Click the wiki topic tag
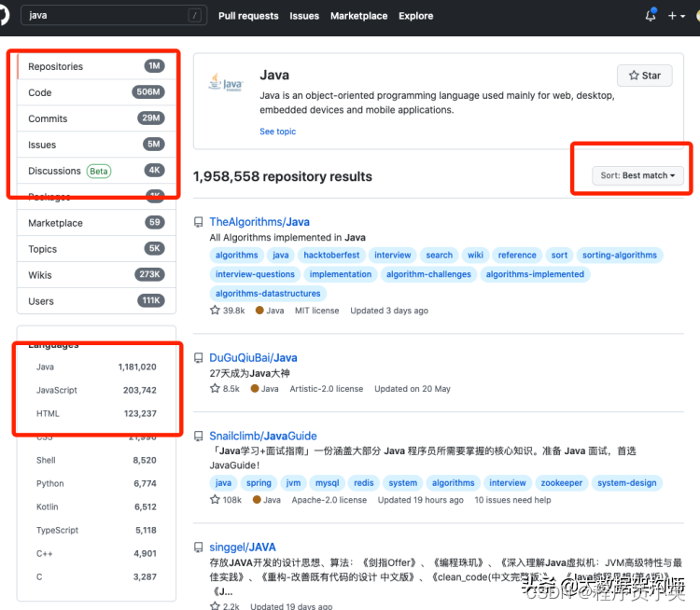This screenshot has height=610, width=700. [x=475, y=255]
